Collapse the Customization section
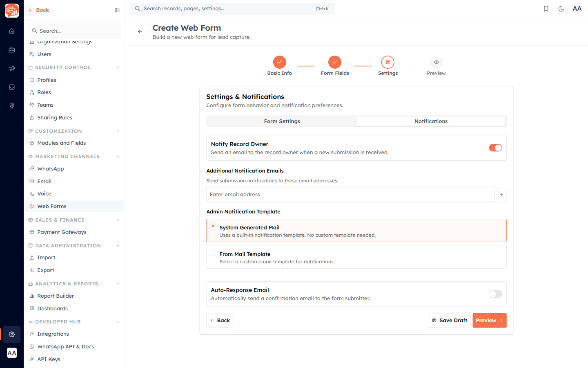 coord(118,131)
